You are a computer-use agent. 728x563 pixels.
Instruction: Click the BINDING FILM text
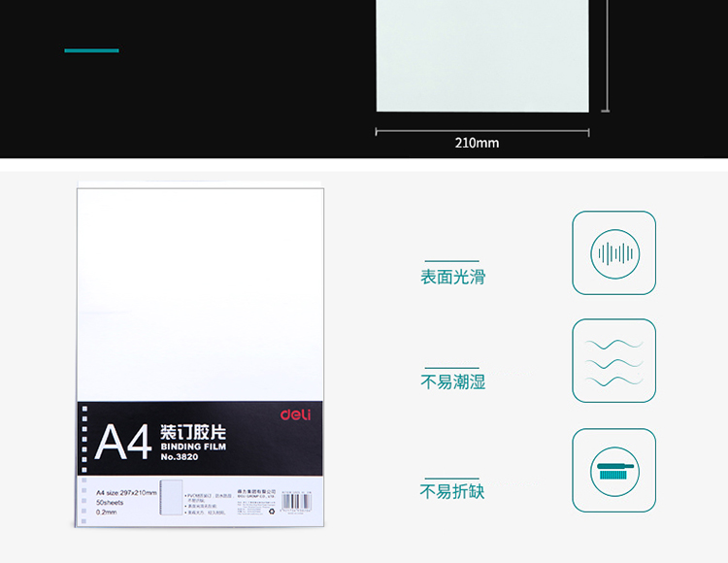pos(192,447)
